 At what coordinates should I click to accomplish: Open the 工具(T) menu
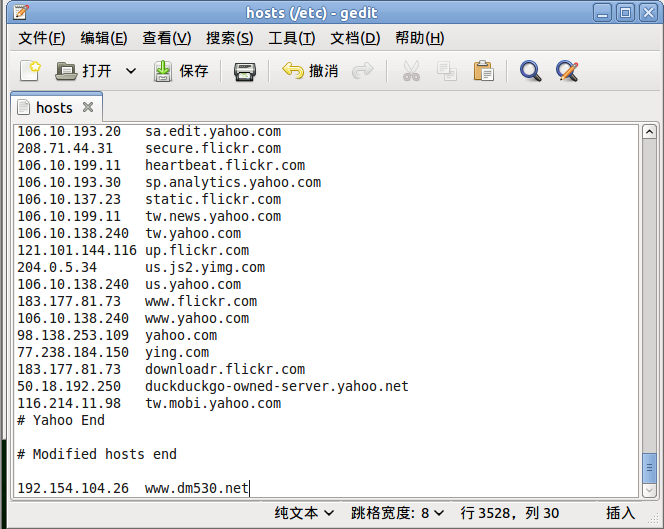click(292, 38)
